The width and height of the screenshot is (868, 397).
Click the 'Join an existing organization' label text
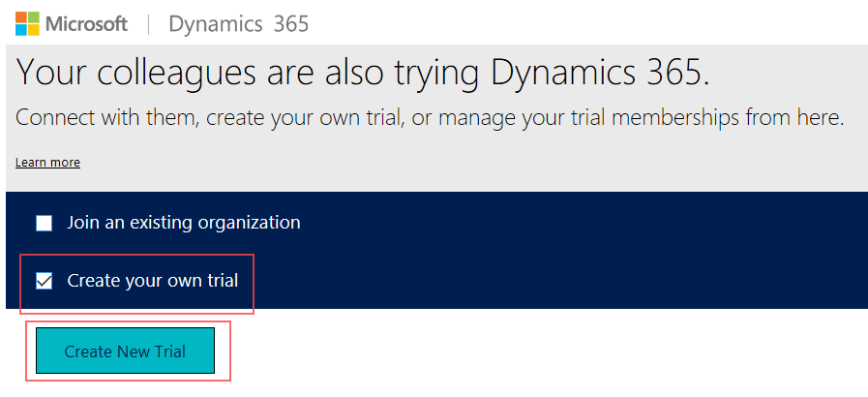[x=183, y=223]
